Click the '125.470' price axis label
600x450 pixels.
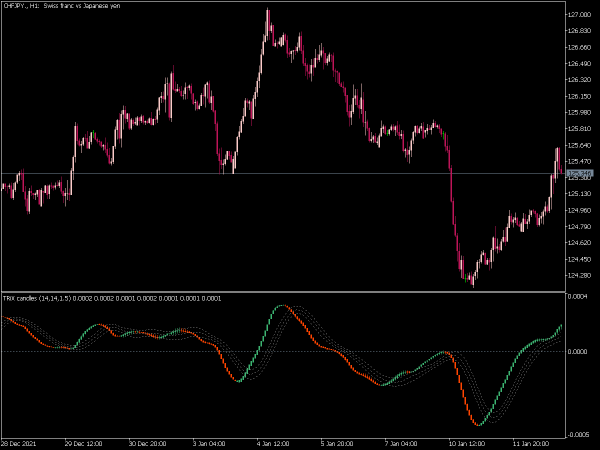point(580,161)
